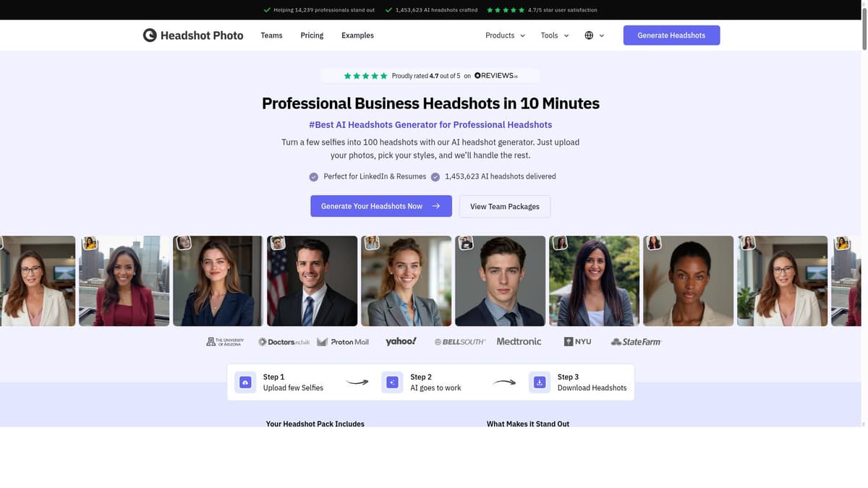
Task: Click the View Team Packages button
Action: point(504,206)
